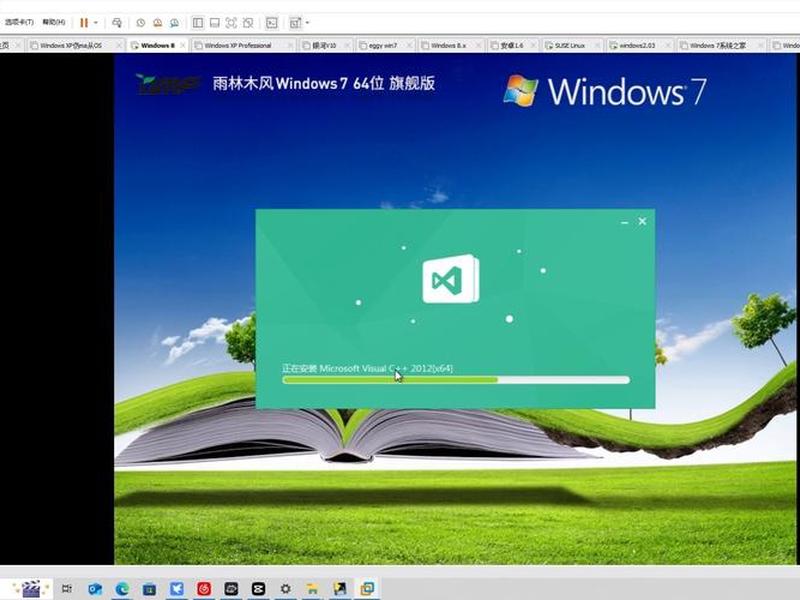Click the orange pause VM button
Screen dimensions: 800x600
coord(84,23)
